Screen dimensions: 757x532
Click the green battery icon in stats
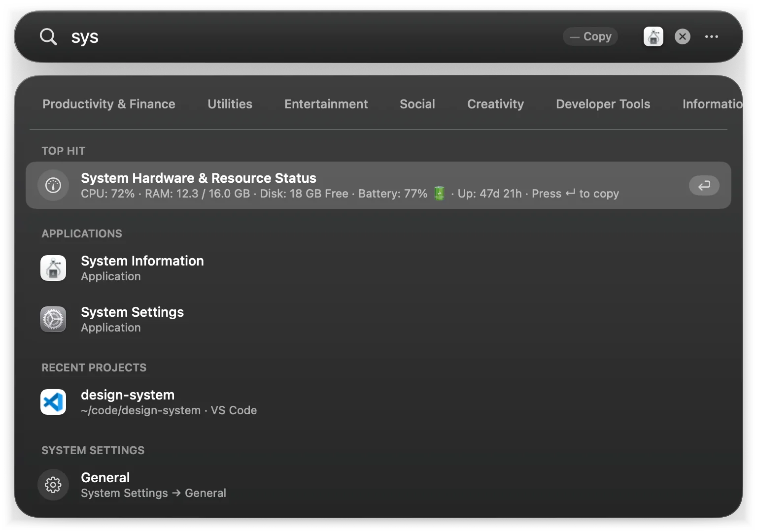(x=439, y=194)
